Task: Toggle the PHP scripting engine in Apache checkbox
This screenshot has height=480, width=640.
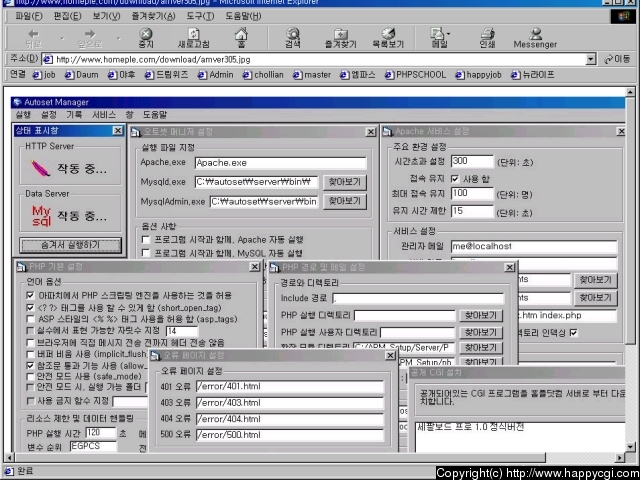Action: (30, 295)
